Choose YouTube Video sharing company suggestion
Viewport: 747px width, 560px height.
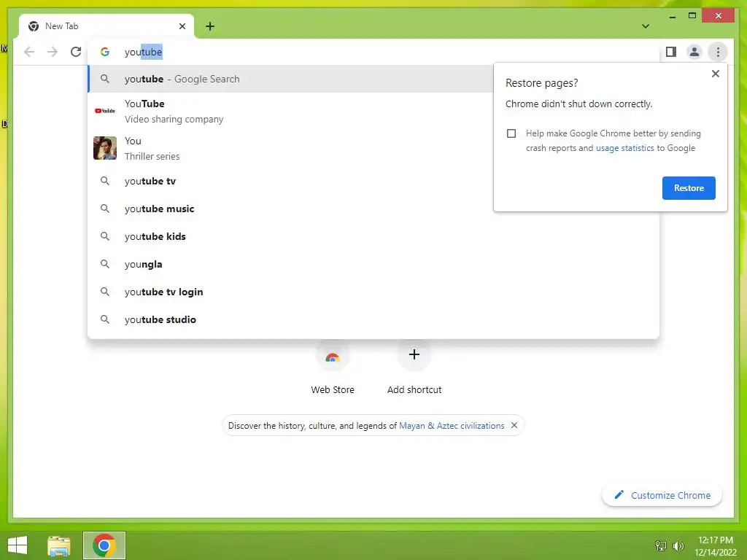(290, 111)
